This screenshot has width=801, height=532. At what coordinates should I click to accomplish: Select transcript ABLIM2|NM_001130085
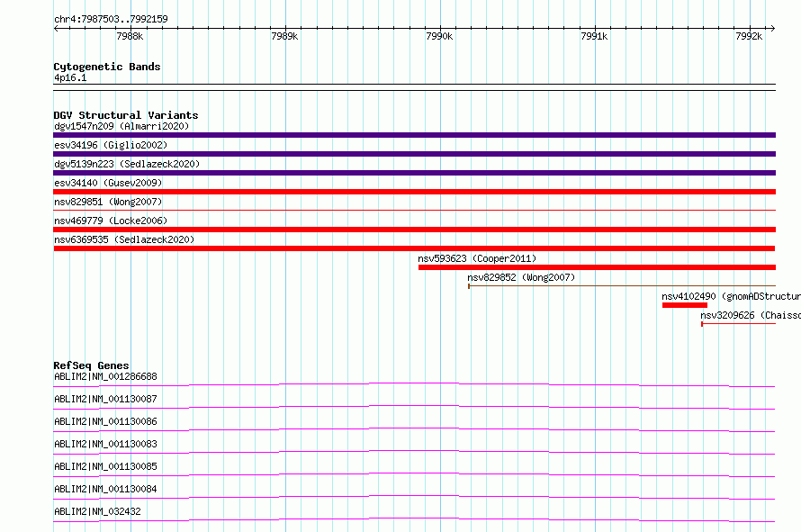tap(105, 466)
